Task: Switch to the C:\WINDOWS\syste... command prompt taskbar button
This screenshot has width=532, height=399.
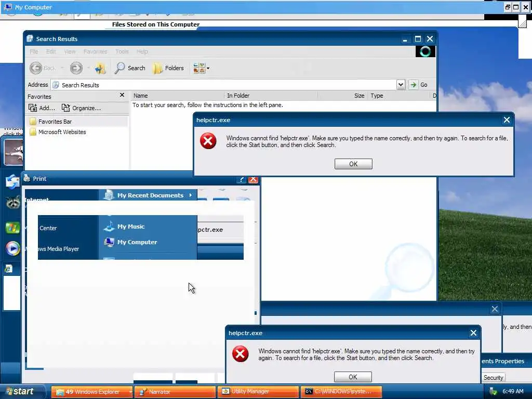Action: click(341, 392)
